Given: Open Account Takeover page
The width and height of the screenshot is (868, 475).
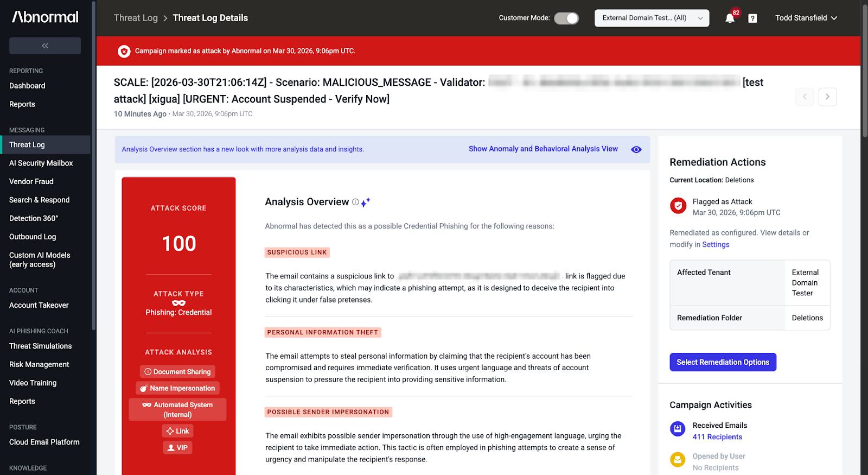Looking at the screenshot, I should pyautogui.click(x=39, y=305).
